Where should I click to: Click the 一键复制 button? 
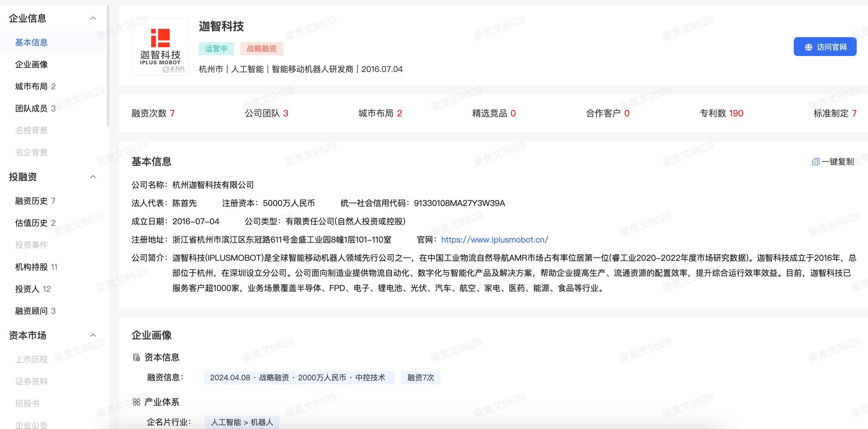pos(833,162)
